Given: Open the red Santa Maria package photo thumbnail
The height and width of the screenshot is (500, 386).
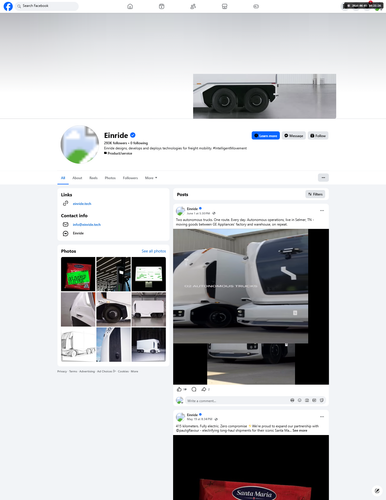Looking at the screenshot, I should (78, 274).
